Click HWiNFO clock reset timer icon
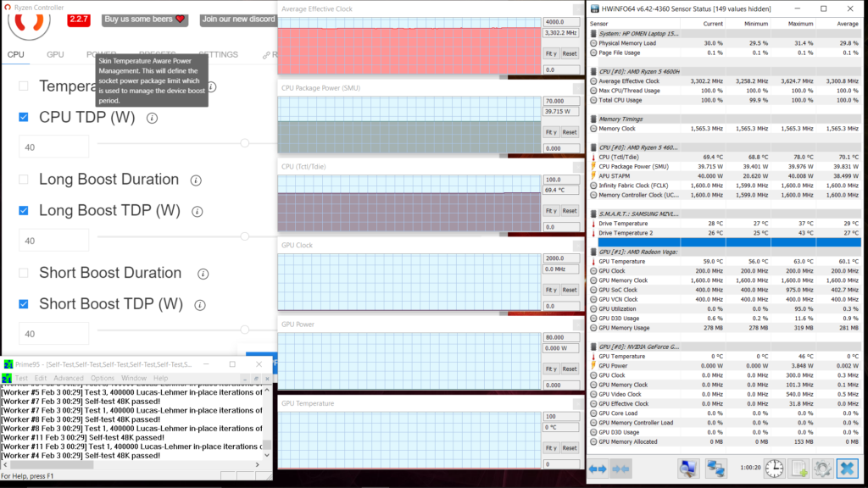Viewport: 868px width, 488px height. click(x=774, y=469)
